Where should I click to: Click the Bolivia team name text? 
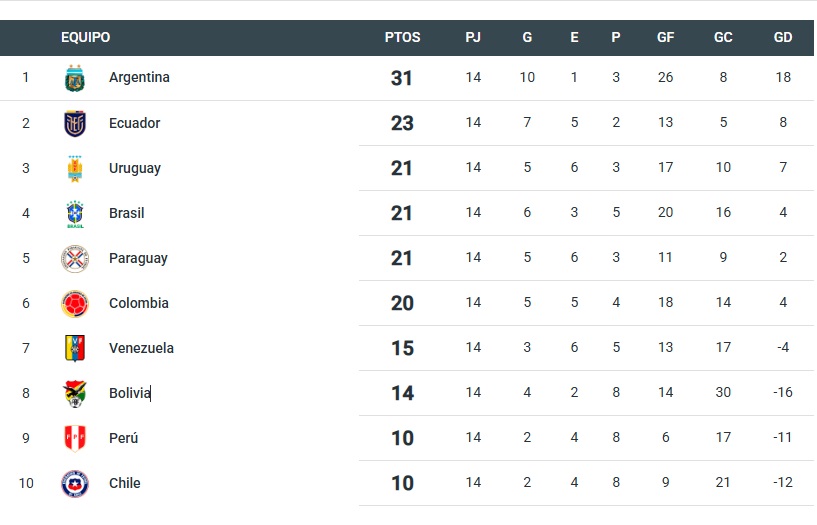[130, 393]
